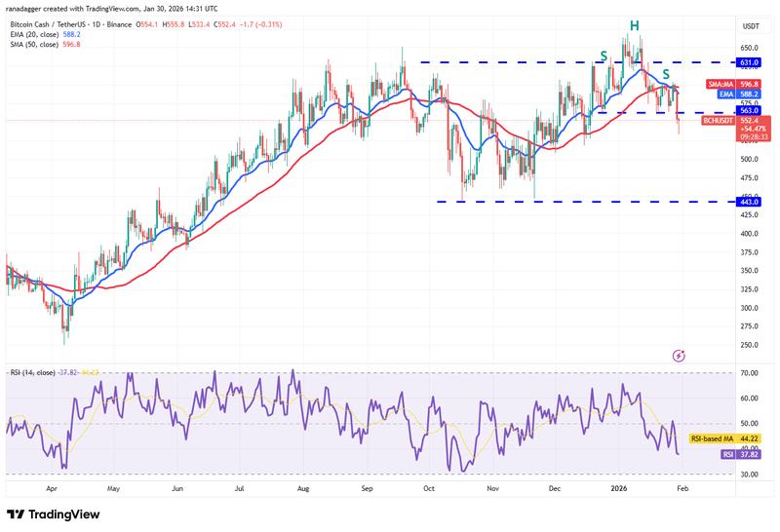Click the purple lightning bolt event icon
This screenshot has height=532, width=780.
[x=680, y=356]
